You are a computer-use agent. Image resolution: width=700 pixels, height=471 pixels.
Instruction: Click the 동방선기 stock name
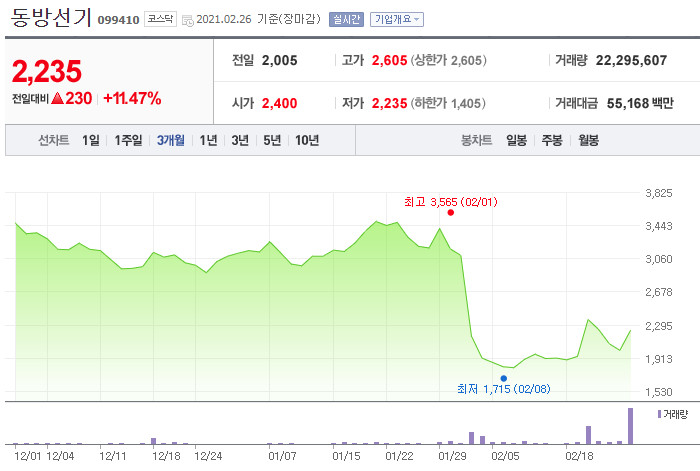tap(50, 18)
